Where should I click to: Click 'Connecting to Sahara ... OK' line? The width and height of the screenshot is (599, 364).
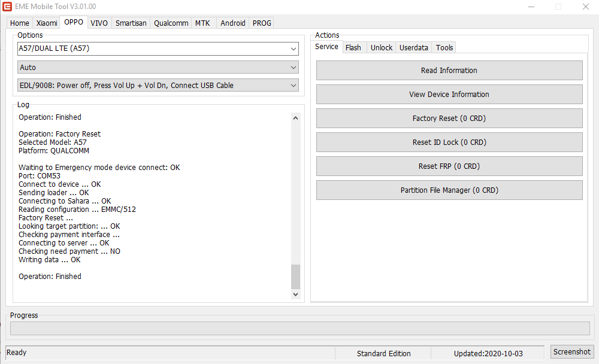click(x=65, y=201)
